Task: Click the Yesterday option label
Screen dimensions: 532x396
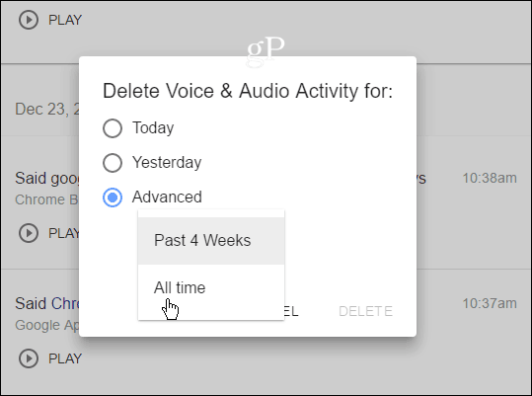Action: (167, 163)
